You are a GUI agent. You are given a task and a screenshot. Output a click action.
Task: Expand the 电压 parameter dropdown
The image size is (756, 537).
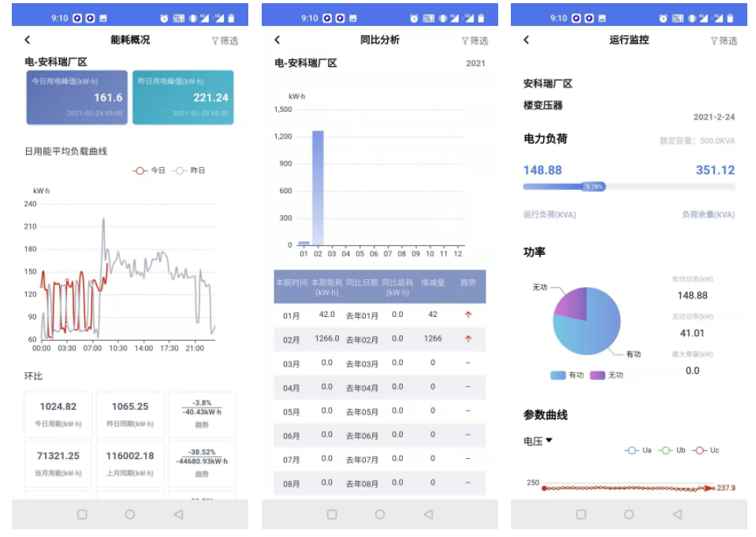pos(538,441)
